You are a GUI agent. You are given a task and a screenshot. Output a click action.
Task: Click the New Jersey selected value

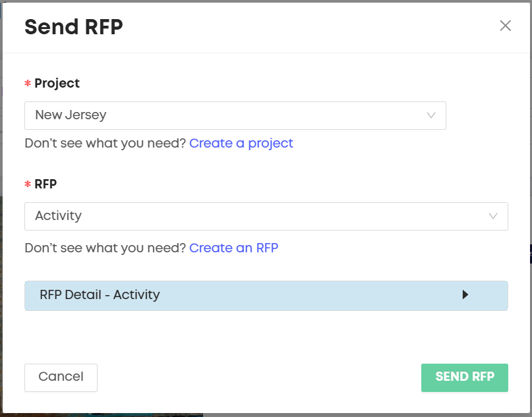[x=71, y=115]
